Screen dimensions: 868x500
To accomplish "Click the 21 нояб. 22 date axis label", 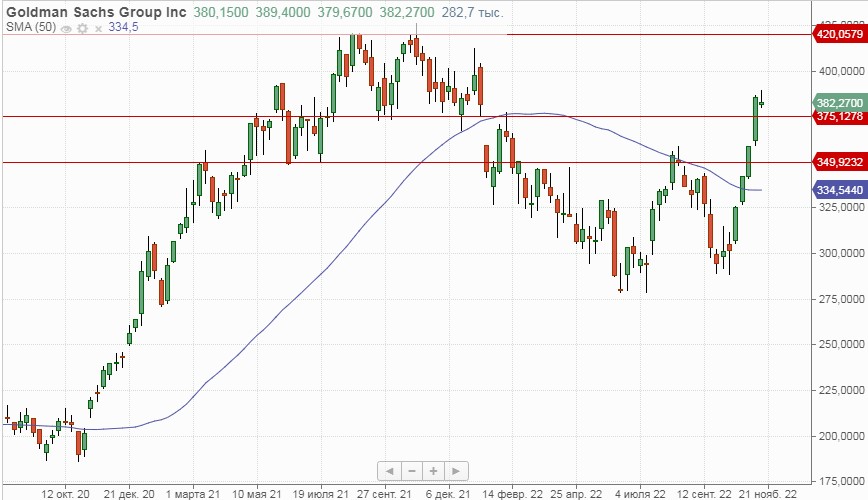I will point(767,494).
